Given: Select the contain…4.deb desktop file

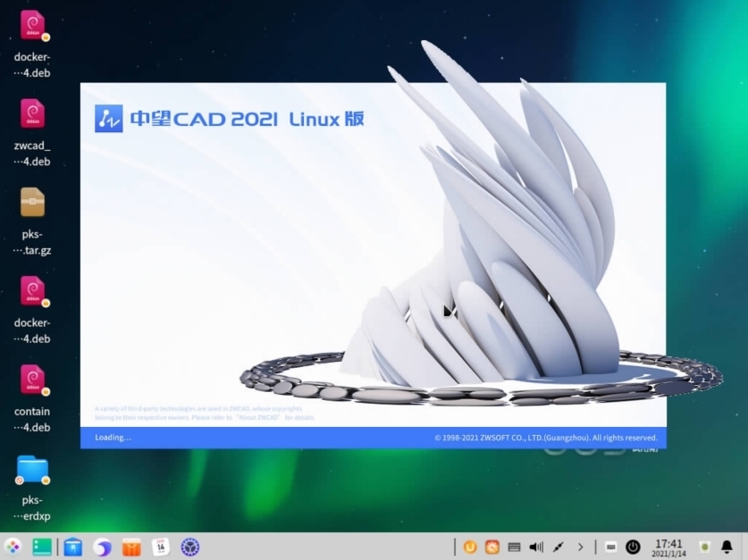Looking at the screenshot, I should (32, 399).
